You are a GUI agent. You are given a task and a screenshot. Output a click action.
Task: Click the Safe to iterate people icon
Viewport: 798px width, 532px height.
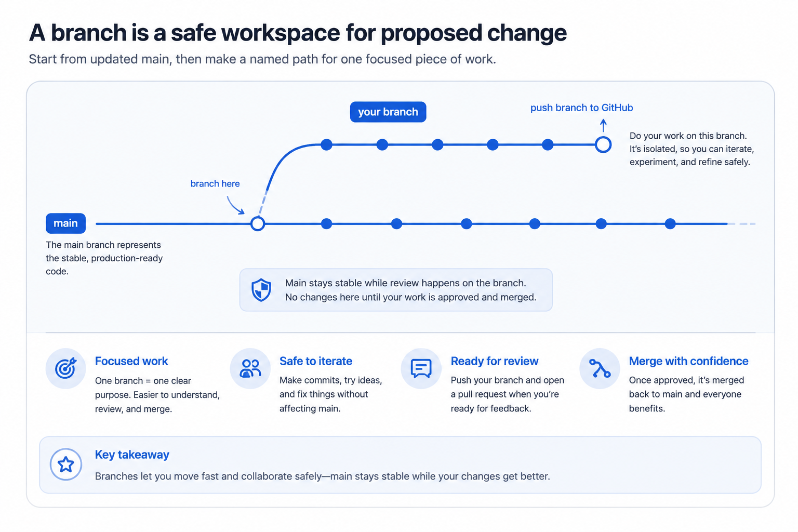250,368
